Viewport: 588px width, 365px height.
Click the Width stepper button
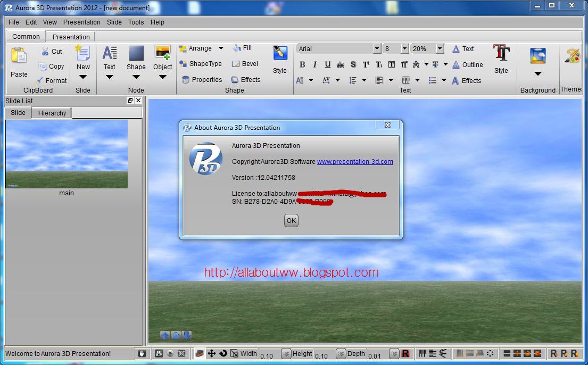pyautogui.click(x=286, y=353)
